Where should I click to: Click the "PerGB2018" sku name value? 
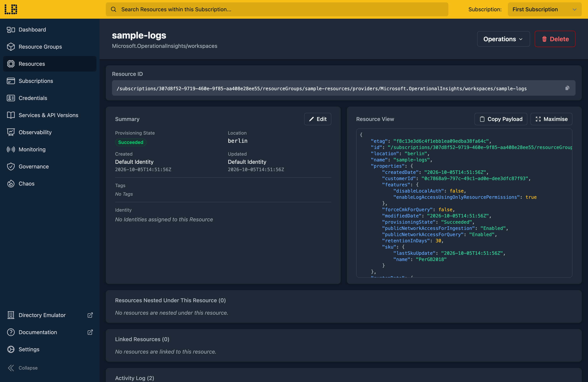(431, 259)
